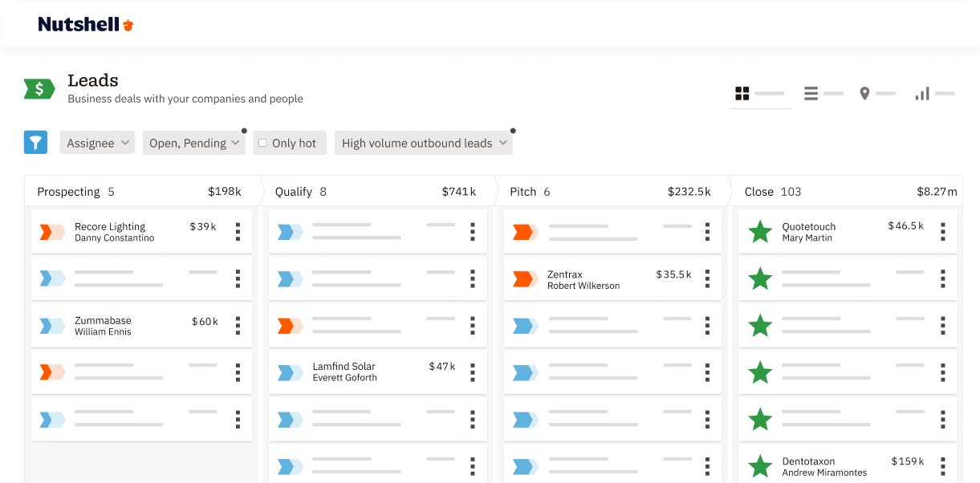Click the $198k Prospecting total

[225, 192]
